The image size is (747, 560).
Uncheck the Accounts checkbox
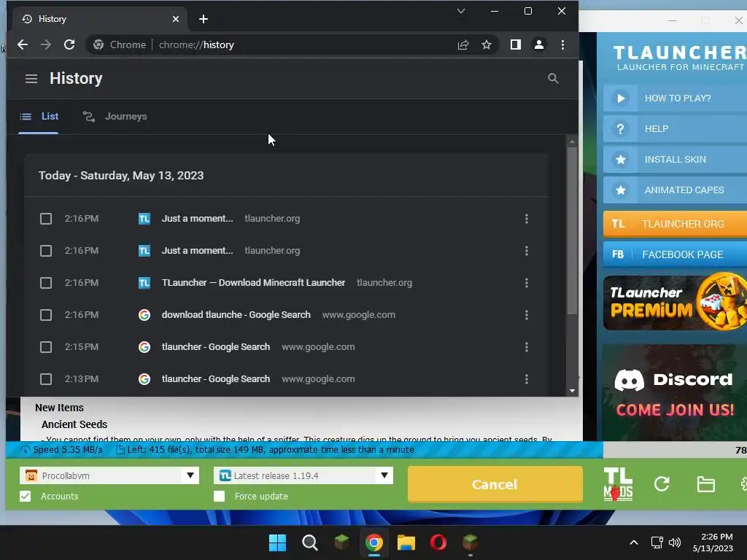pos(26,496)
